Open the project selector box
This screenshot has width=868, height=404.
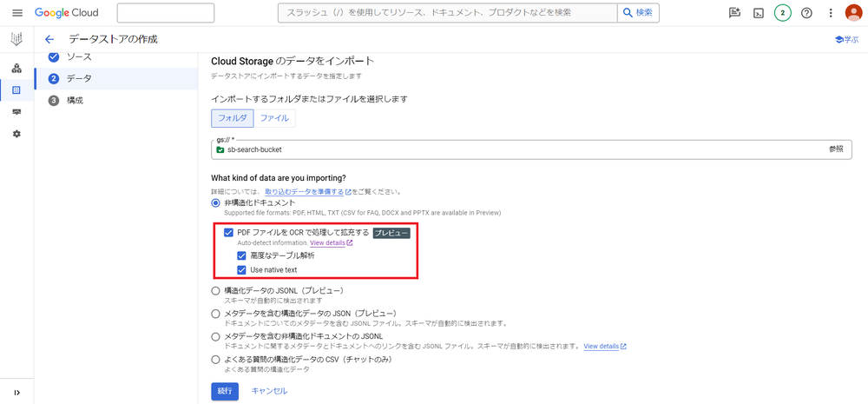coord(166,13)
